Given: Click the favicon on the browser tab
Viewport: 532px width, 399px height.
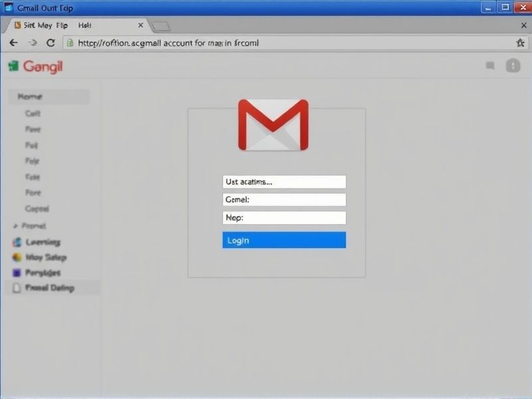Looking at the screenshot, I should pyautogui.click(x=18, y=25).
